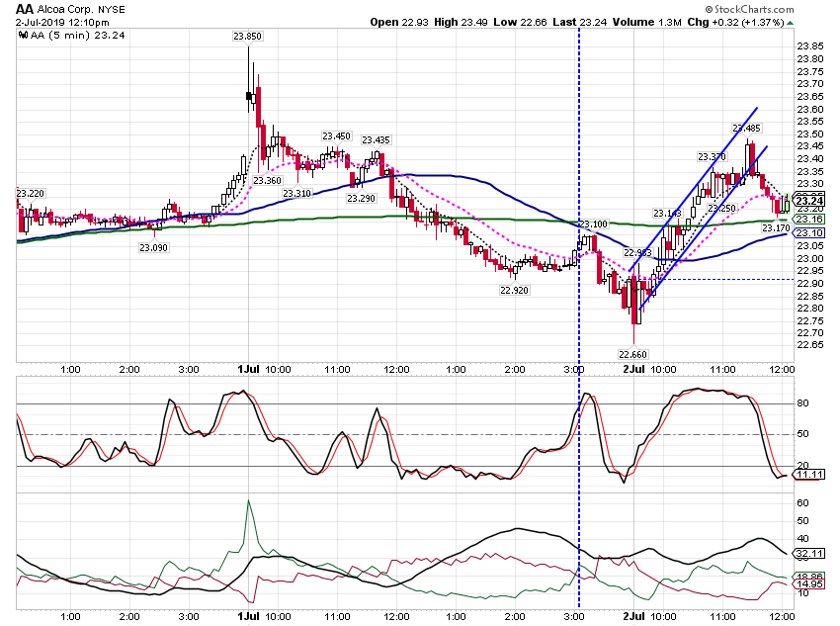Click the 23.85 price axis tick label
The image size is (840, 626).
tap(810, 46)
